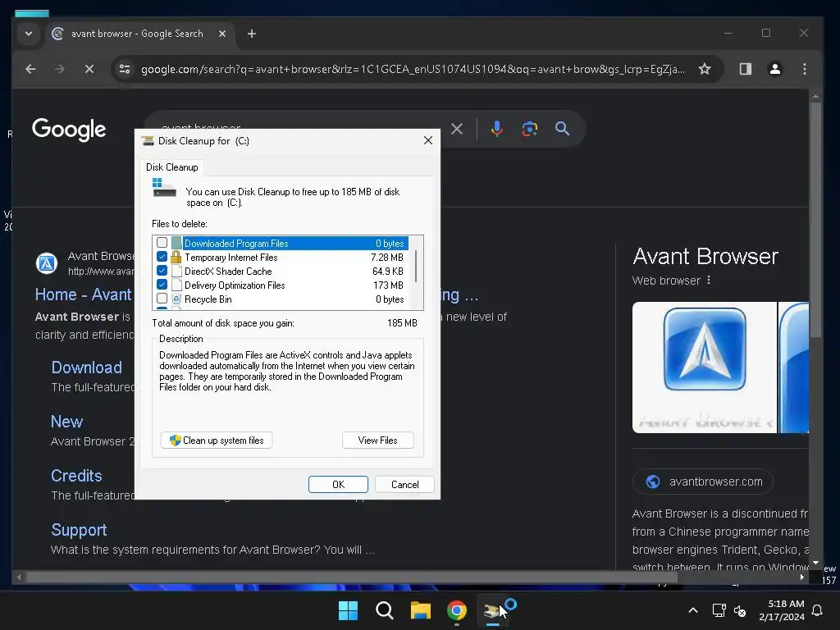The image size is (840, 630).
Task: Open network status tray icon
Action: [x=719, y=610]
